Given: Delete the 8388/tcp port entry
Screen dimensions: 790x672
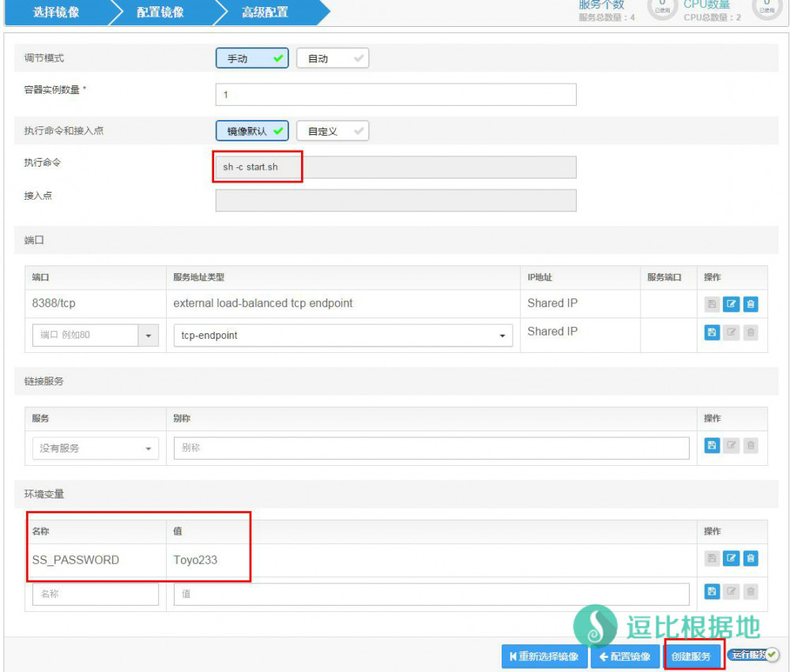Looking at the screenshot, I should point(750,304).
